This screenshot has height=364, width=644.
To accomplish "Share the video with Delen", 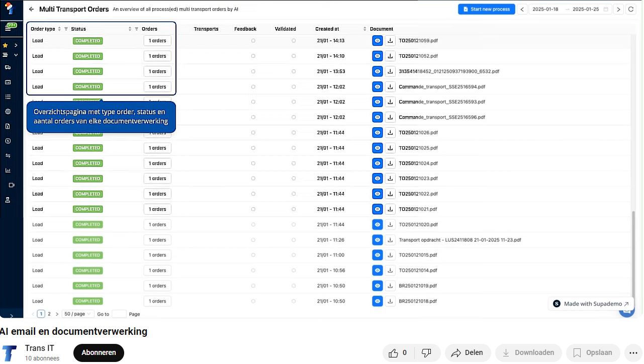I will [x=467, y=353].
